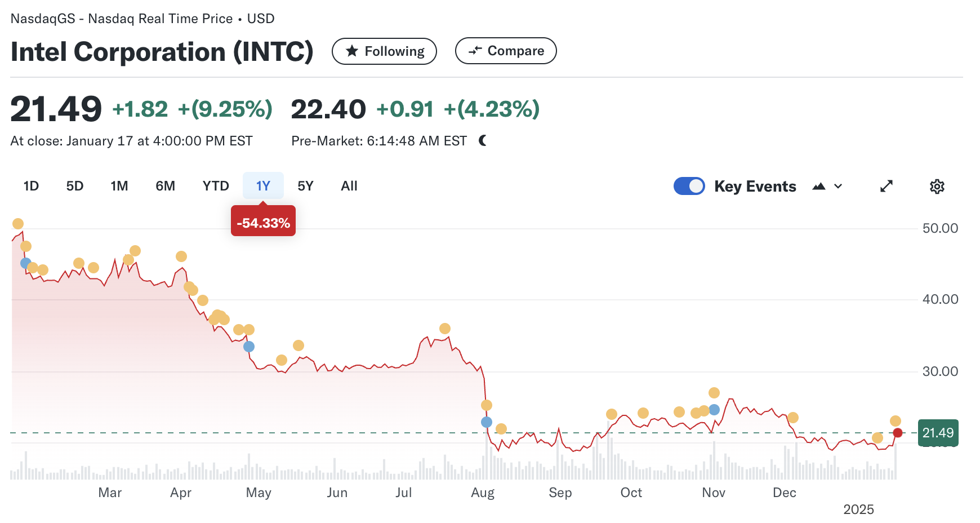This screenshot has height=523, width=980.
Task: Expand the chart type dropdown chevron
Action: 838,187
